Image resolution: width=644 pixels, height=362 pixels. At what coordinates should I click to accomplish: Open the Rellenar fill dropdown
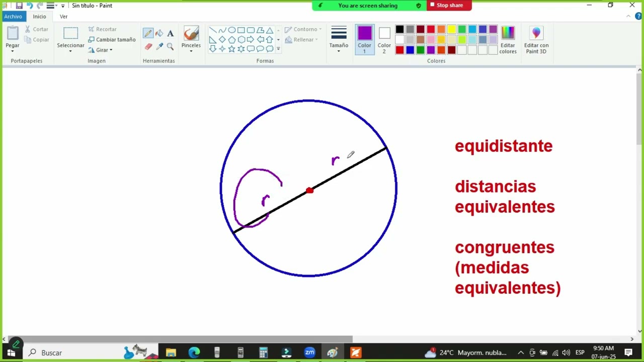[x=302, y=40]
